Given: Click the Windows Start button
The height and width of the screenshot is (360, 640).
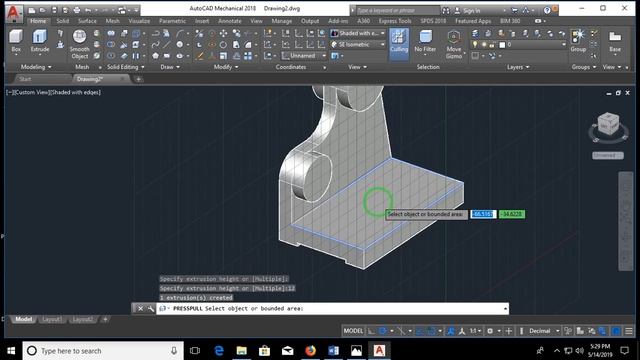Looking at the screenshot, I should [x=11, y=351].
